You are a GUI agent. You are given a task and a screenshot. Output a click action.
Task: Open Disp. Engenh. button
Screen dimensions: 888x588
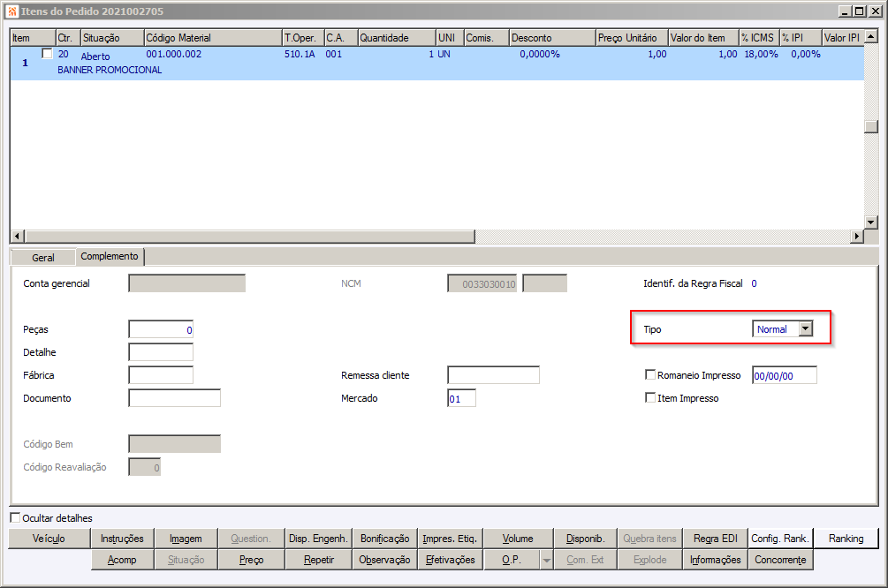pos(318,539)
